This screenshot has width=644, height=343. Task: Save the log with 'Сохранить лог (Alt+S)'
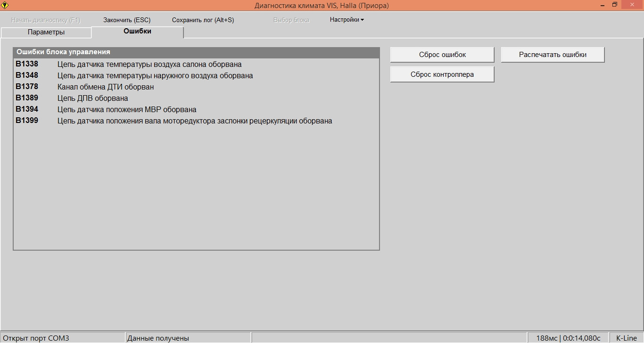tap(203, 20)
